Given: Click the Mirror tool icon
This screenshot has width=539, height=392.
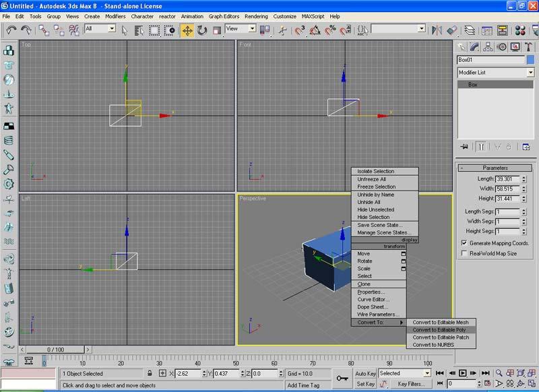Looking at the screenshot, I should click(x=437, y=30).
